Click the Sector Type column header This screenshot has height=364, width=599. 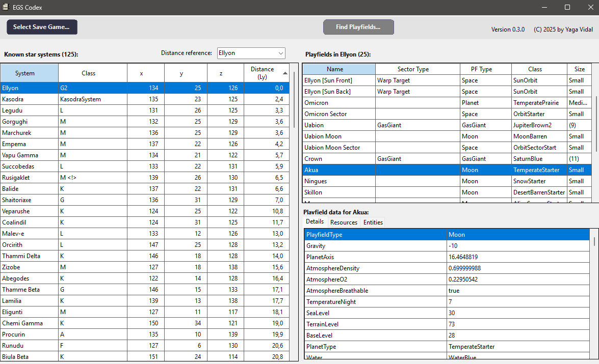[413, 69]
